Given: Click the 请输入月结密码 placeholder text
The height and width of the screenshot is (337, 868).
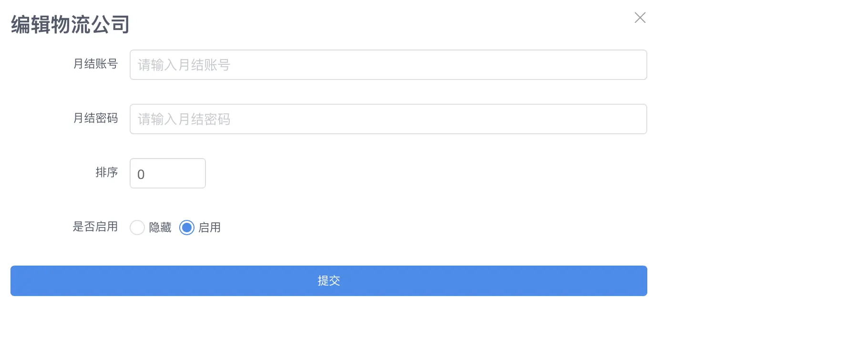Looking at the screenshot, I should coord(184,119).
